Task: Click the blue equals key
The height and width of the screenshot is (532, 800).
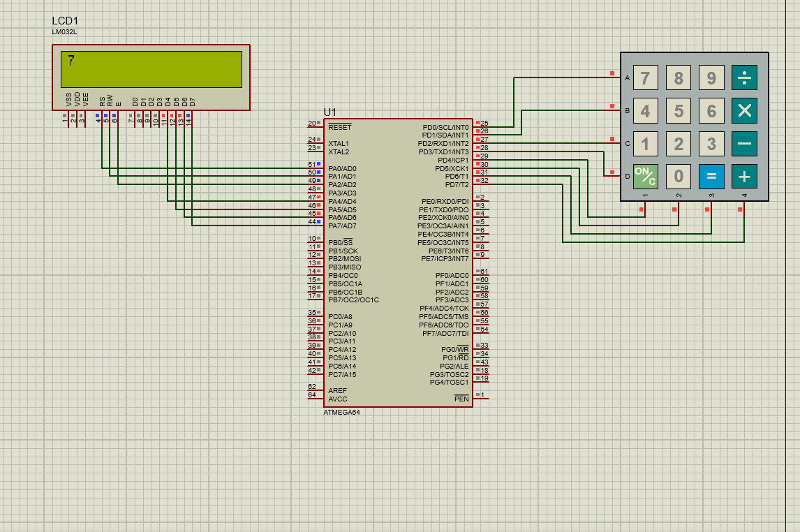Action: tap(711, 177)
